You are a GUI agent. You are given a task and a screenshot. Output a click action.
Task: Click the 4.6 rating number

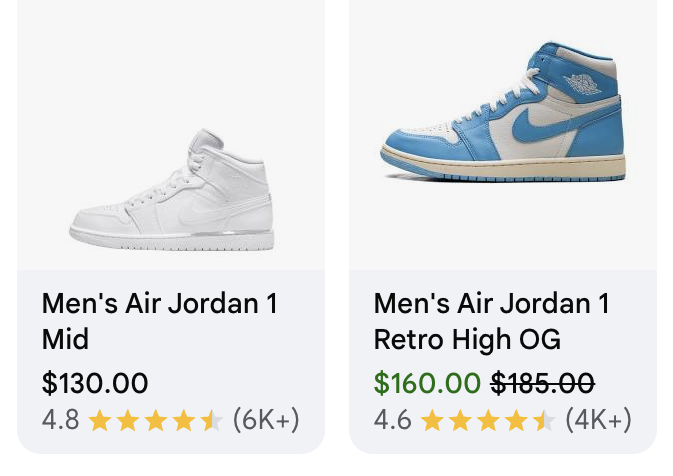click(x=392, y=420)
